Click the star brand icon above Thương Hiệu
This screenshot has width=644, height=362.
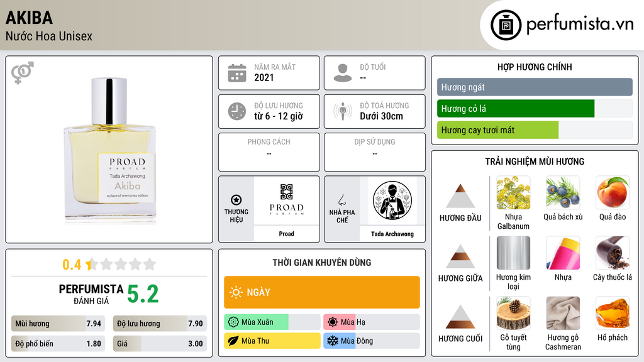click(x=236, y=200)
